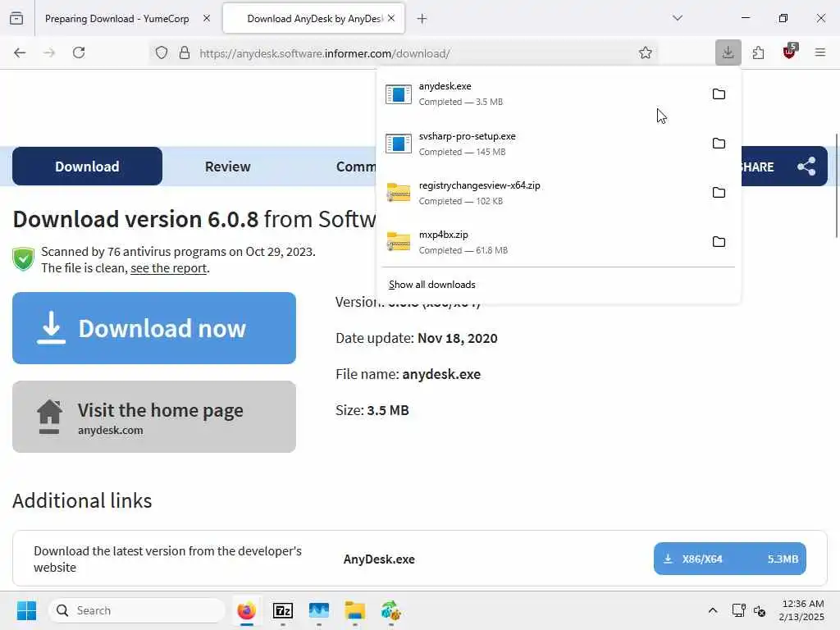Viewport: 840px width, 630px height.
Task: Download the X86/X64 5.3MB developer version
Action: click(729, 559)
